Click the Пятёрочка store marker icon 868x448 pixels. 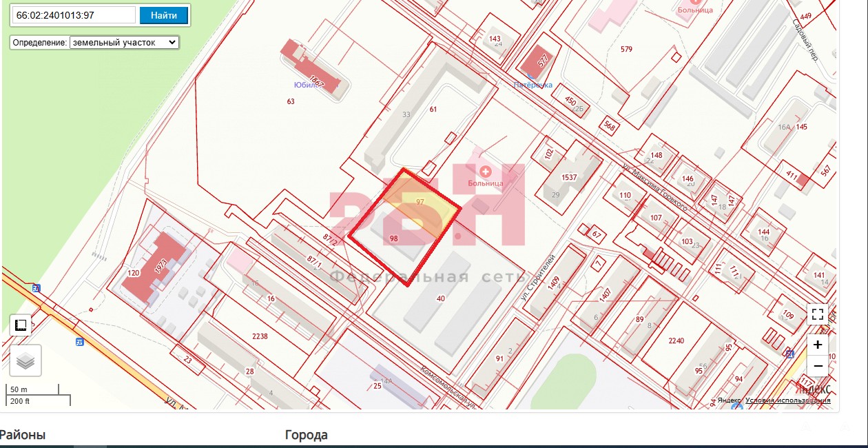point(532,77)
